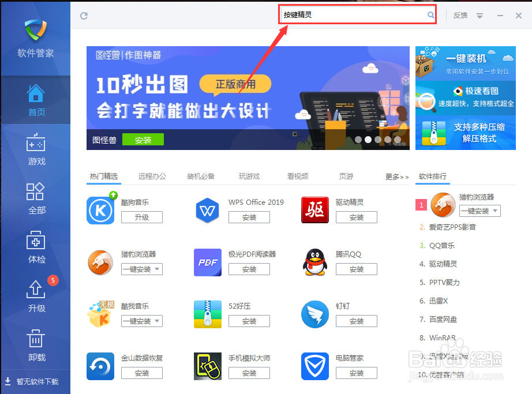
Task: Click the refresh icon near the top left
Action: [x=84, y=16]
